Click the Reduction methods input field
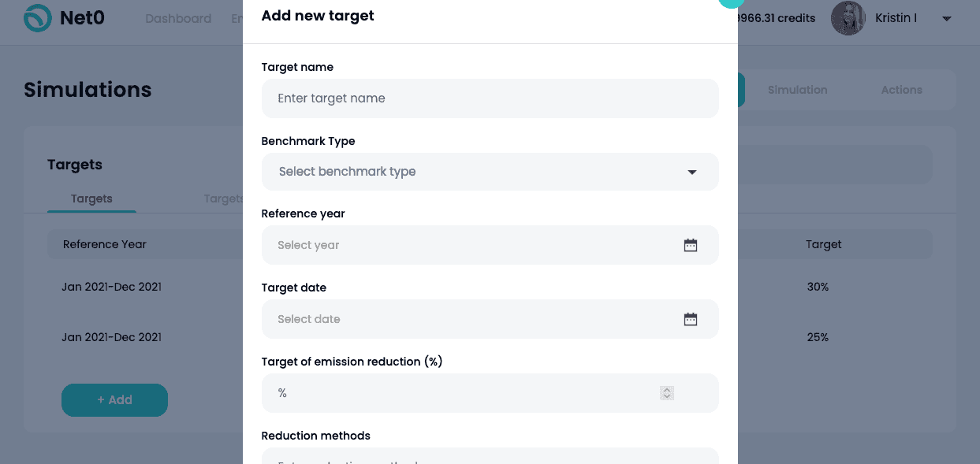Image resolution: width=980 pixels, height=464 pixels. pos(490,459)
